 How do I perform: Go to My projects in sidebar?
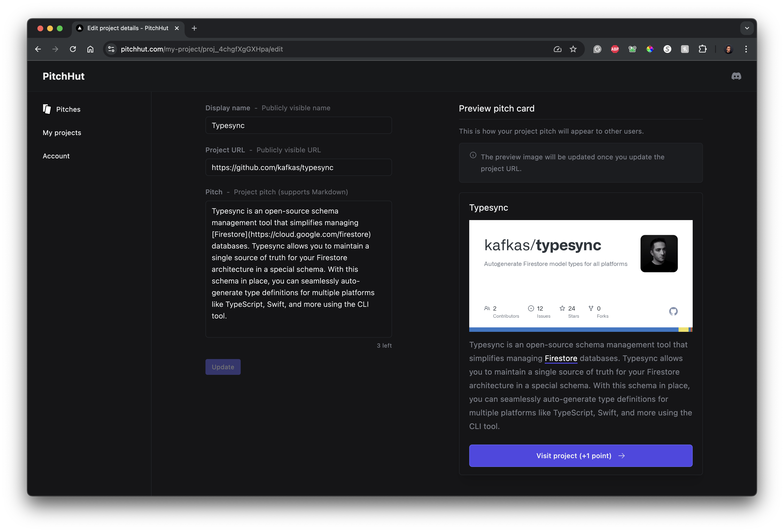click(62, 133)
